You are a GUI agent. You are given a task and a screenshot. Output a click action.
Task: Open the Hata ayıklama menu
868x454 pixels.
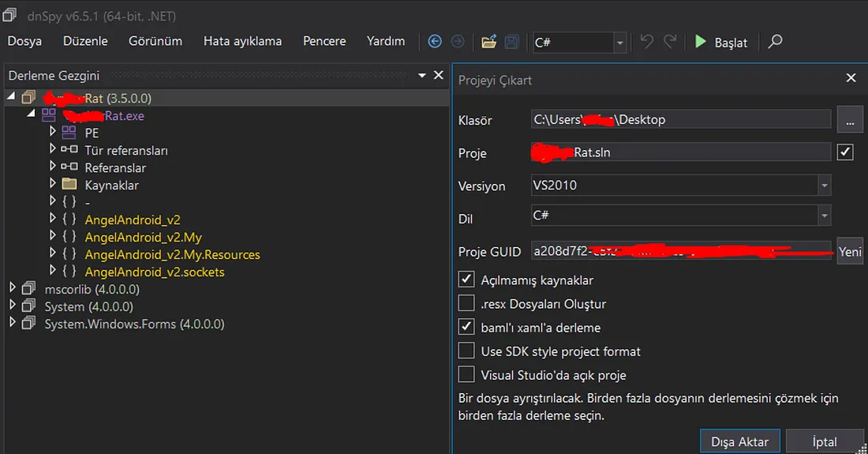click(242, 42)
